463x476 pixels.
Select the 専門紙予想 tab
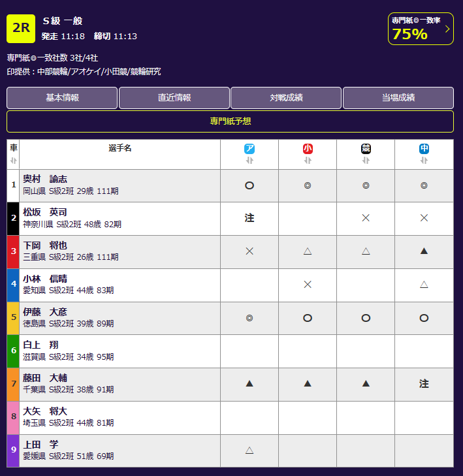230,121
